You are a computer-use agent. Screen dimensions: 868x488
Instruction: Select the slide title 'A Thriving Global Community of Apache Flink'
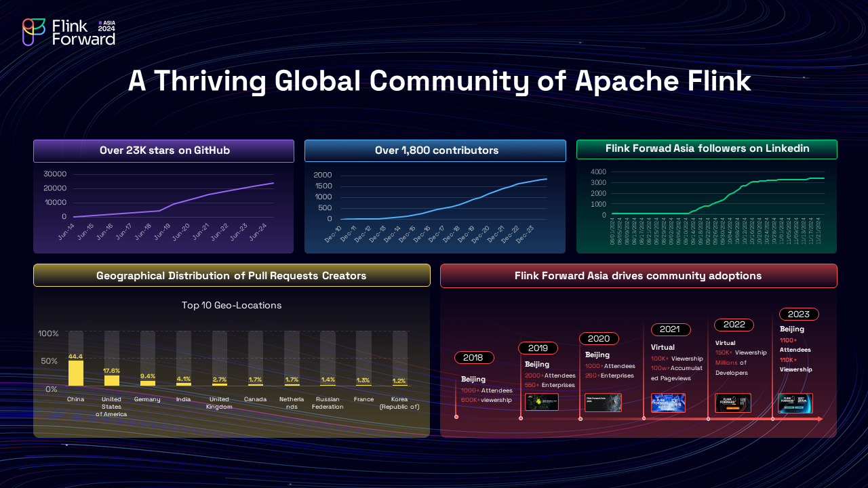(439, 81)
